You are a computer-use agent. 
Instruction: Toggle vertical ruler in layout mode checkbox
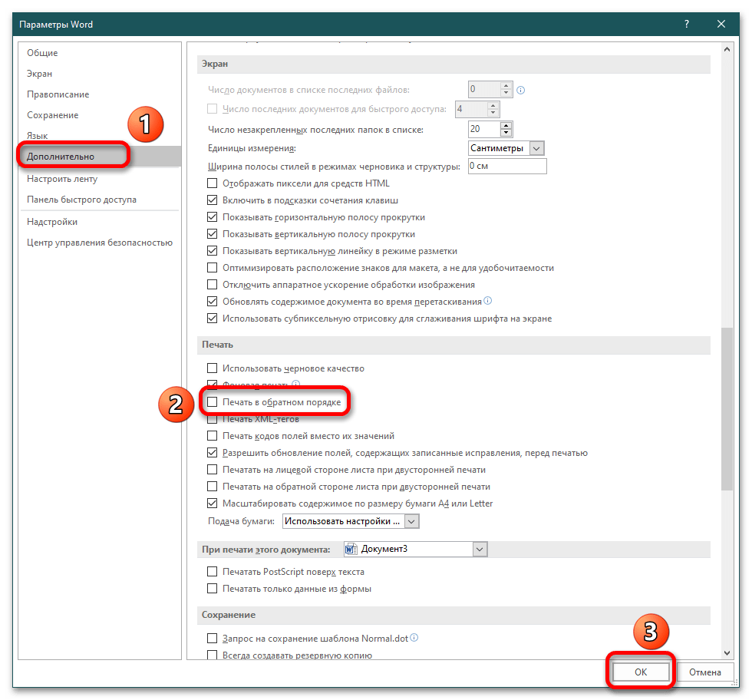(212, 251)
